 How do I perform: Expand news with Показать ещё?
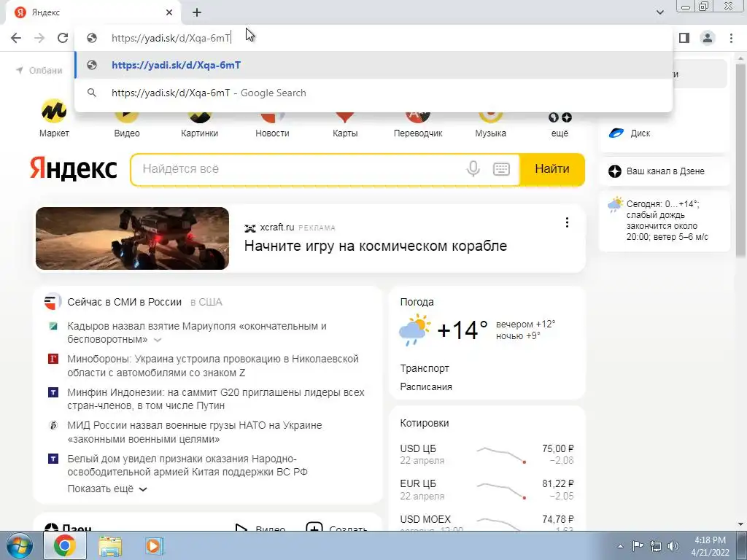[x=107, y=489]
